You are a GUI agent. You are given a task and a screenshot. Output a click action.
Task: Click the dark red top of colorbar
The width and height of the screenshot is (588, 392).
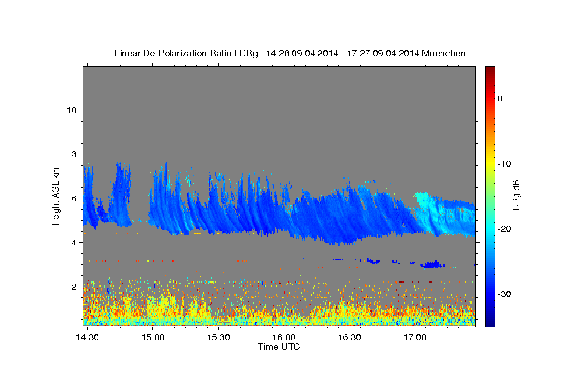point(490,71)
